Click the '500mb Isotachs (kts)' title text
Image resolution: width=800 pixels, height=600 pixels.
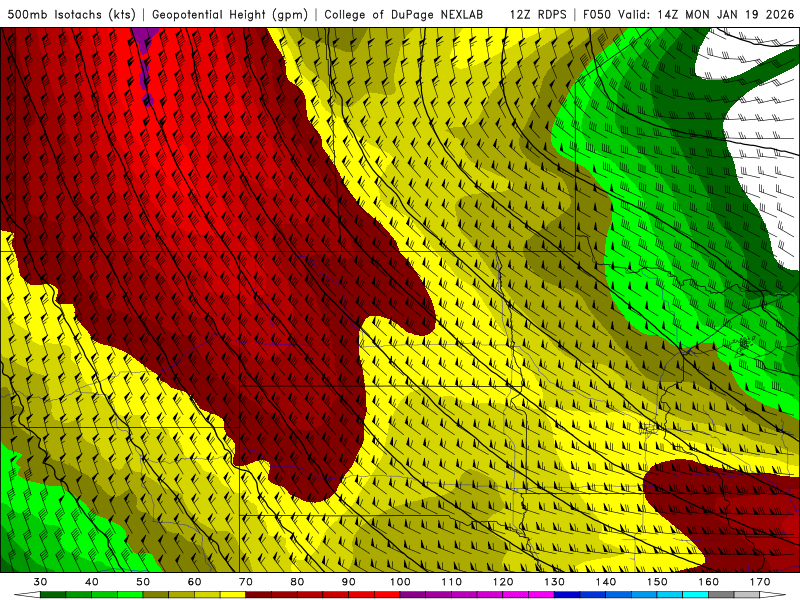[x=71, y=14]
